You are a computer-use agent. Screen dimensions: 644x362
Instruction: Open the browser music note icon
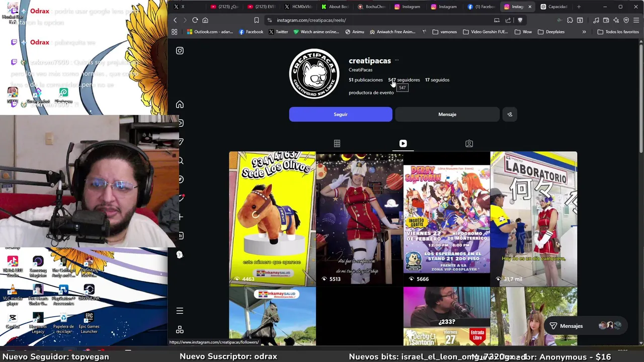coord(596,20)
